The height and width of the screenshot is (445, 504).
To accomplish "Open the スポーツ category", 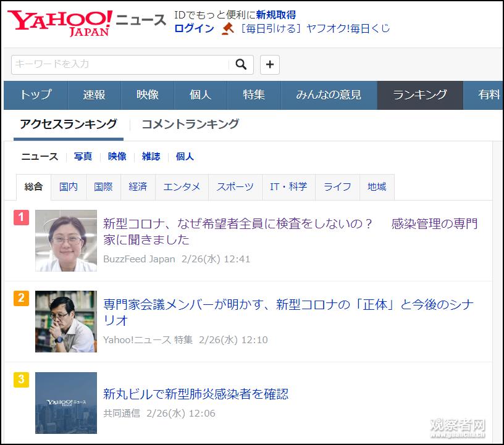I will coord(235,186).
